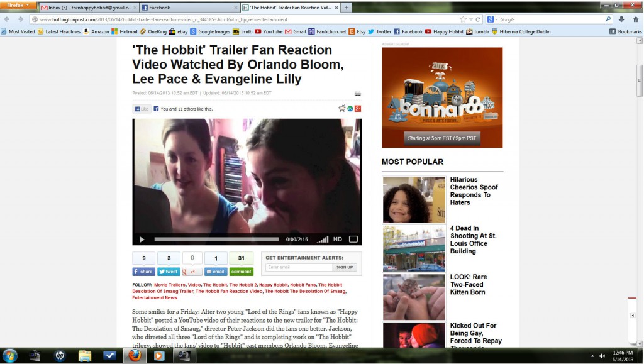The image size is (644, 364).
Task: Open the Imdb bookmark
Action: tap(243, 31)
